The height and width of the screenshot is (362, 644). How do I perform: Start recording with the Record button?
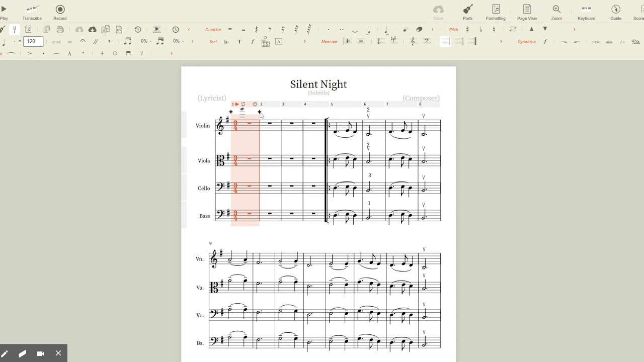pos(60,13)
